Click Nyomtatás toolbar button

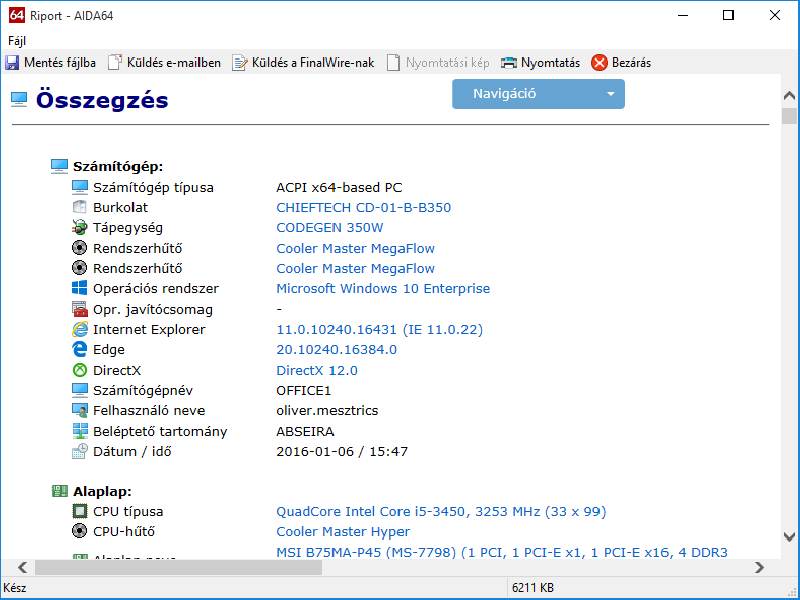pos(541,63)
